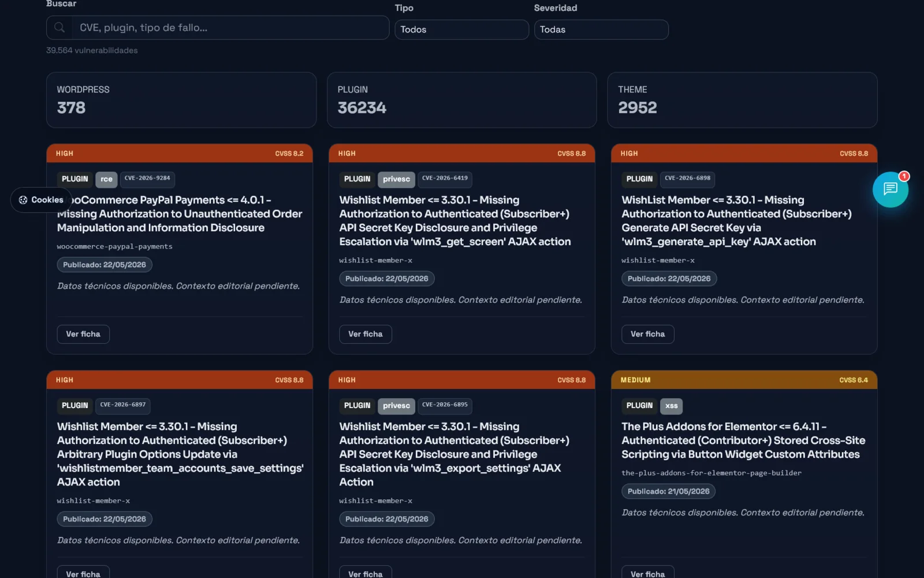The image size is (924, 578).
Task: Focus the CVE, plugin search field
Action: point(230,28)
